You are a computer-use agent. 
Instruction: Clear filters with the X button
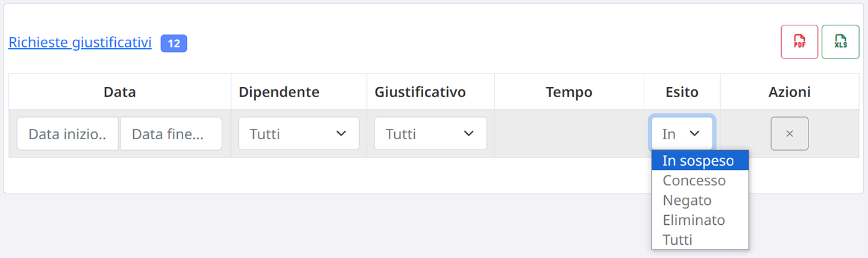coord(790,133)
